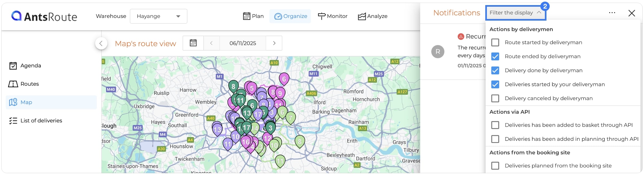Open the Analyze tab
This screenshot has height=174, width=644.
click(373, 16)
